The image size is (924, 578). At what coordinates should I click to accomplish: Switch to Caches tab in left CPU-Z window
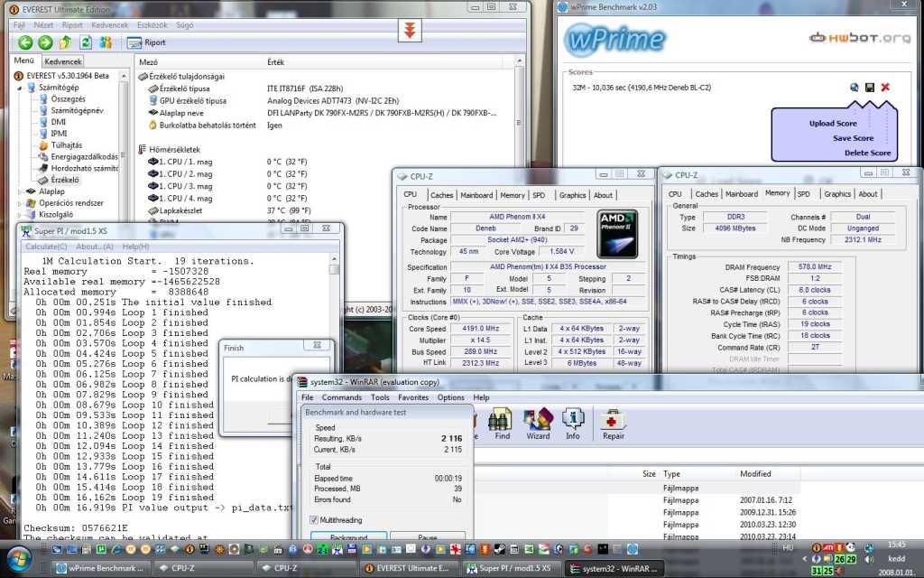point(441,195)
